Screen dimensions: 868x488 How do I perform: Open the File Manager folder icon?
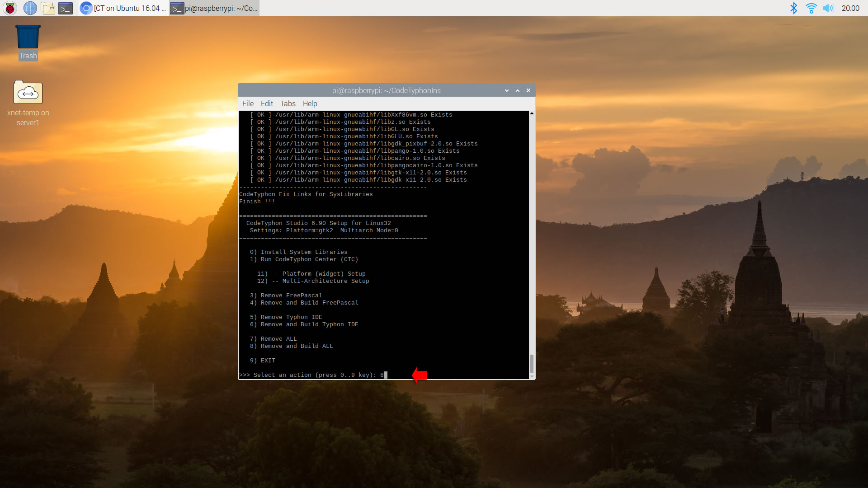[48, 8]
